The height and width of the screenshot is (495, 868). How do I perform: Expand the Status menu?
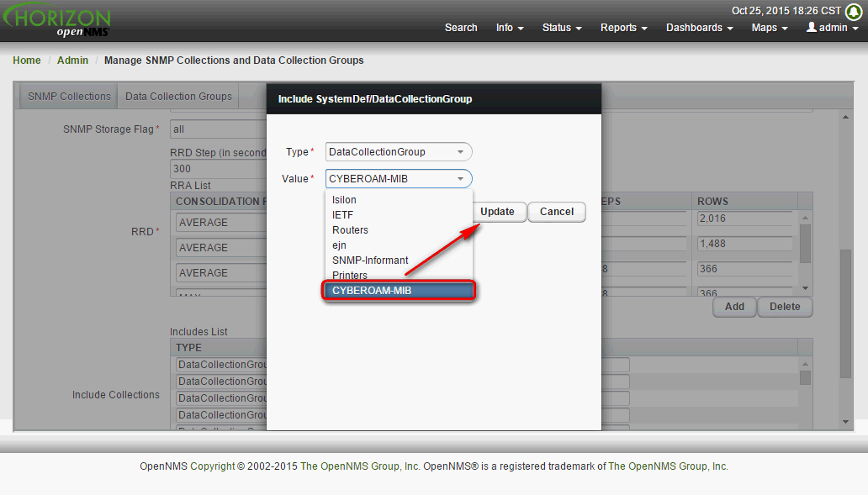[x=561, y=28]
